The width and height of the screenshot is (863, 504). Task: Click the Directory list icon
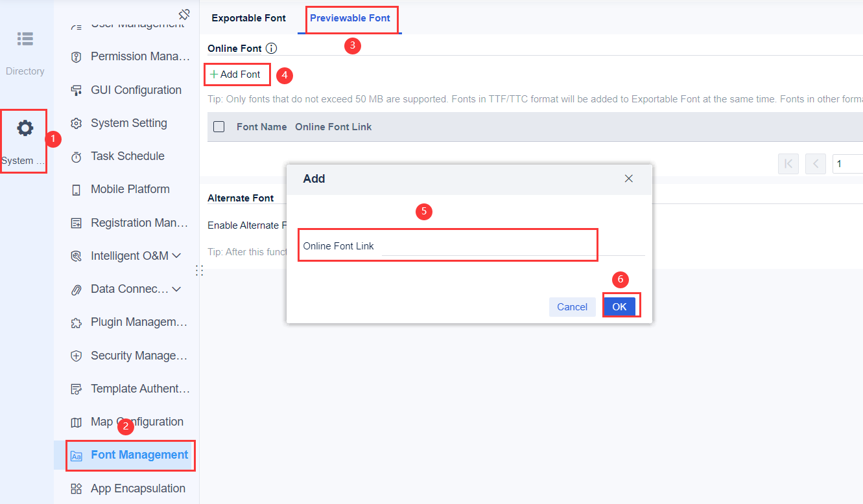point(25,39)
